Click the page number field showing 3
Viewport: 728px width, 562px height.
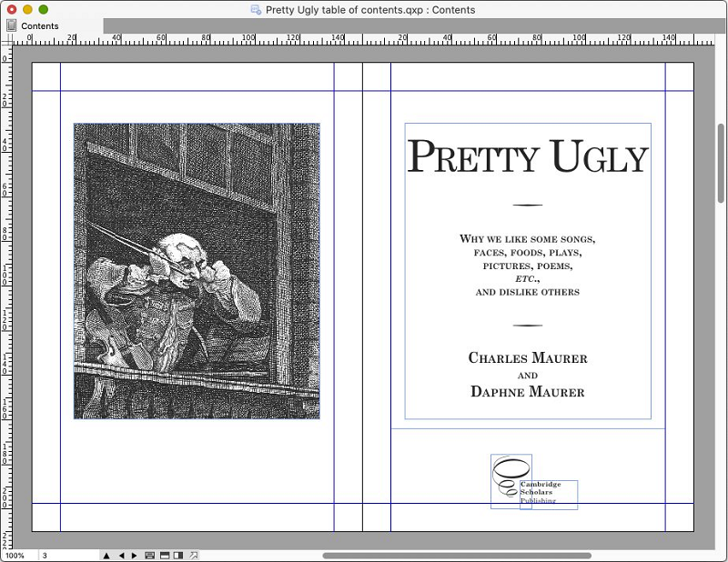[x=64, y=555]
